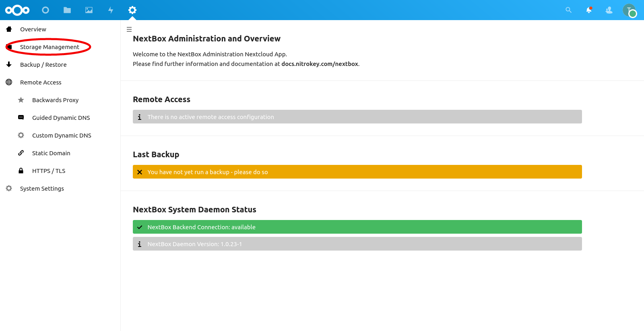Open Guided Dynamic DNS
Image resolution: width=644 pixels, height=331 pixels.
[x=60, y=117]
